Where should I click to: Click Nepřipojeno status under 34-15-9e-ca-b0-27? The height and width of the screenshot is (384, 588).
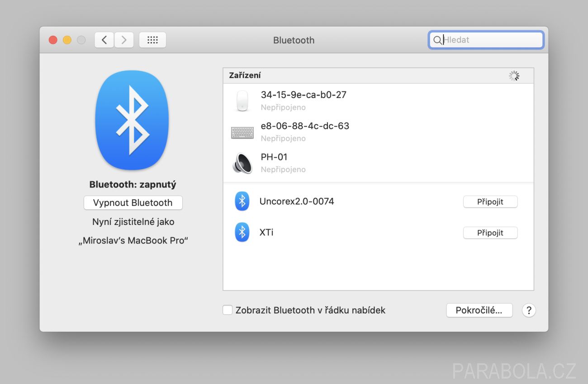tap(283, 108)
